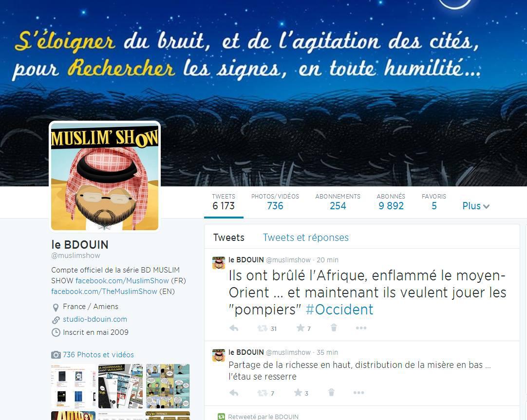This screenshot has height=420, width=527.
Task: Delete the 'Partage de la richesse' tweet
Action: pos(331,392)
